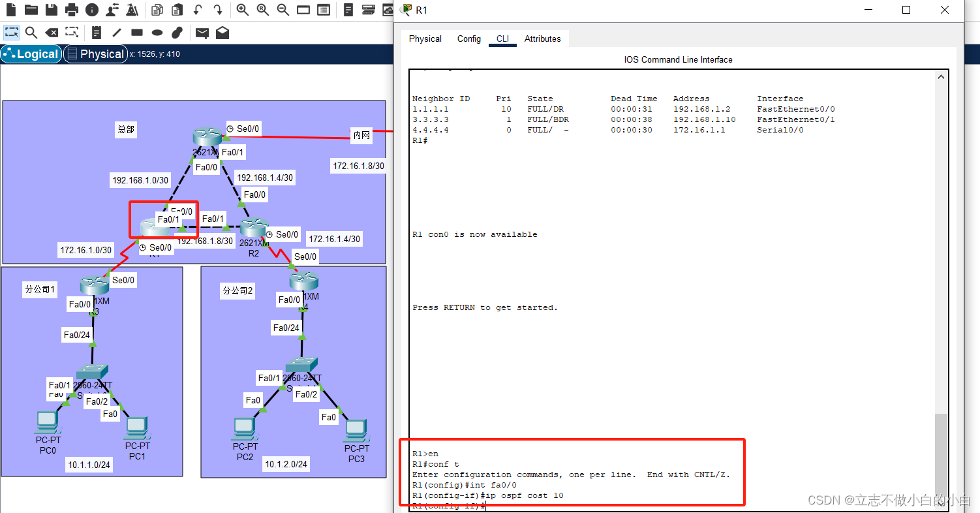Select the branch 2 router R4
The height and width of the screenshot is (513, 980).
coord(304,281)
